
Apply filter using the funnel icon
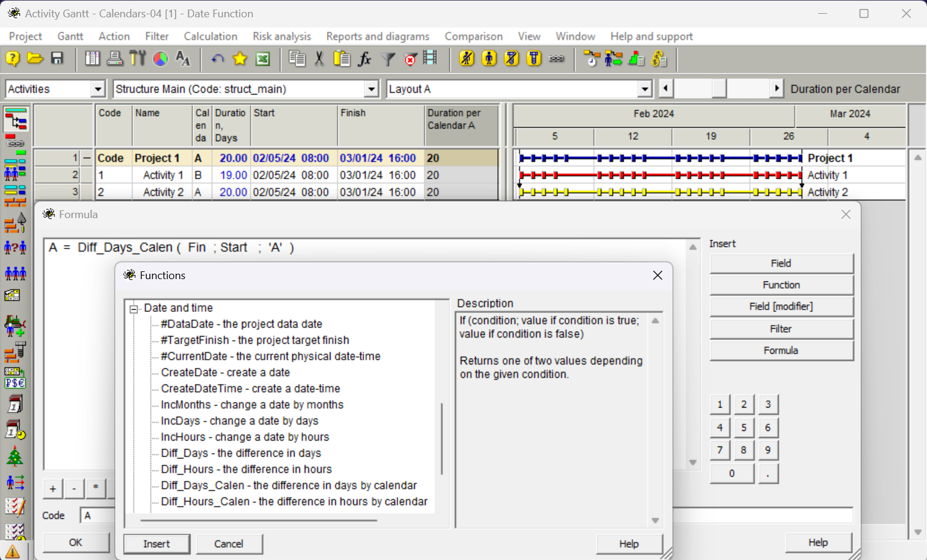coord(388,59)
